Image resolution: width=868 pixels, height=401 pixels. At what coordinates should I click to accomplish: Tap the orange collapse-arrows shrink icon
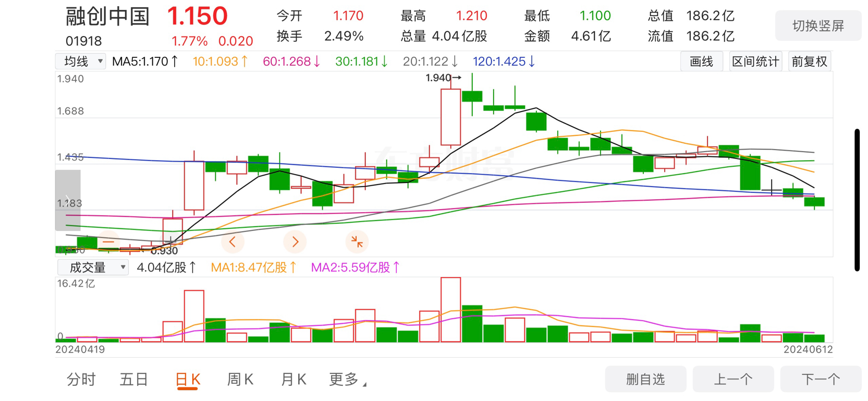click(357, 242)
